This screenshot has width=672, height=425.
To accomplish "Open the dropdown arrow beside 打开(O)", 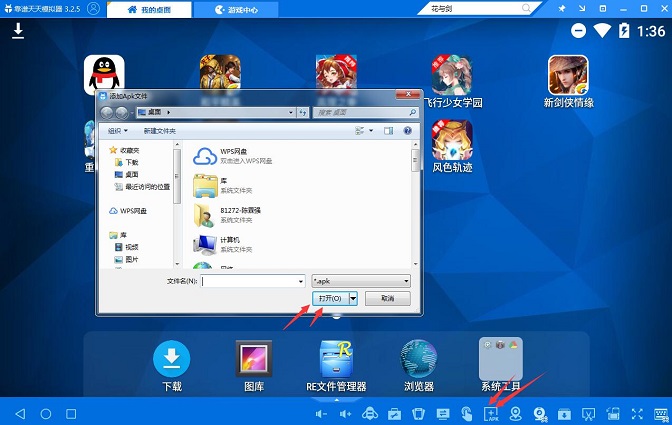I will click(x=353, y=298).
